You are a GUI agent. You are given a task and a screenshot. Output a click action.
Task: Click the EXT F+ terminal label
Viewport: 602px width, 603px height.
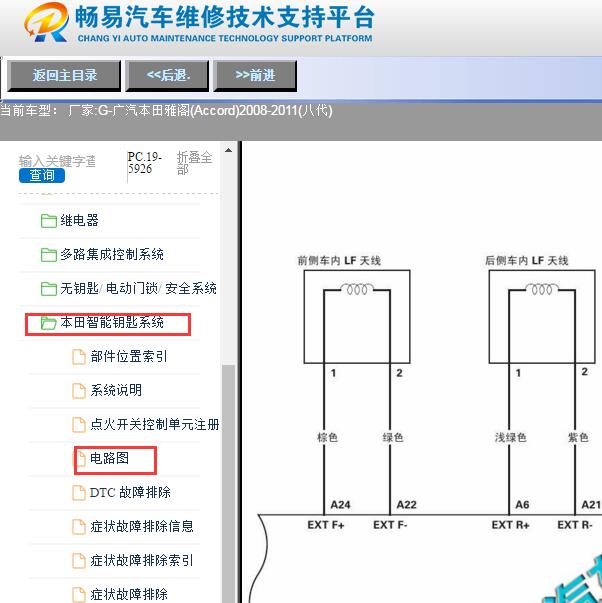pyautogui.click(x=326, y=525)
